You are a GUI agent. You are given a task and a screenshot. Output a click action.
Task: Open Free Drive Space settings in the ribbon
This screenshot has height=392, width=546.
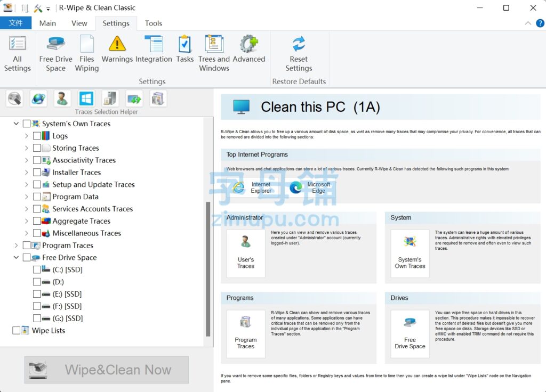coord(55,53)
